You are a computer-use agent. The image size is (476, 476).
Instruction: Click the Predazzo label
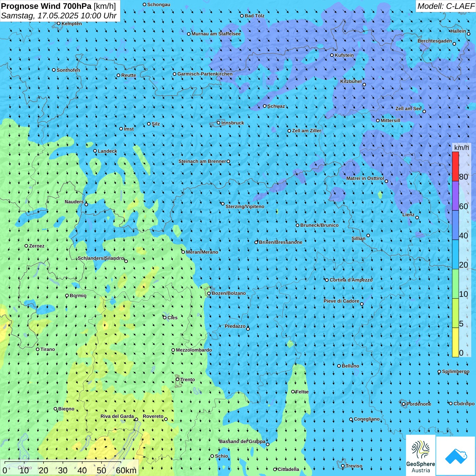click(235, 326)
